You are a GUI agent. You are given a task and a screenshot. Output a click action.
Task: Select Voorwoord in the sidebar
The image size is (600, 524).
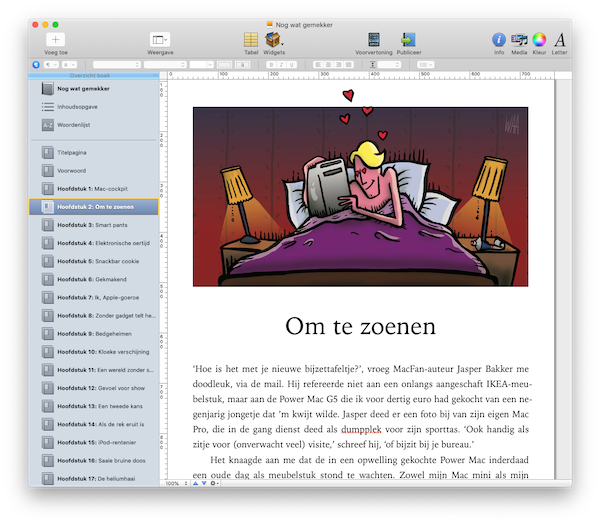tap(93, 171)
